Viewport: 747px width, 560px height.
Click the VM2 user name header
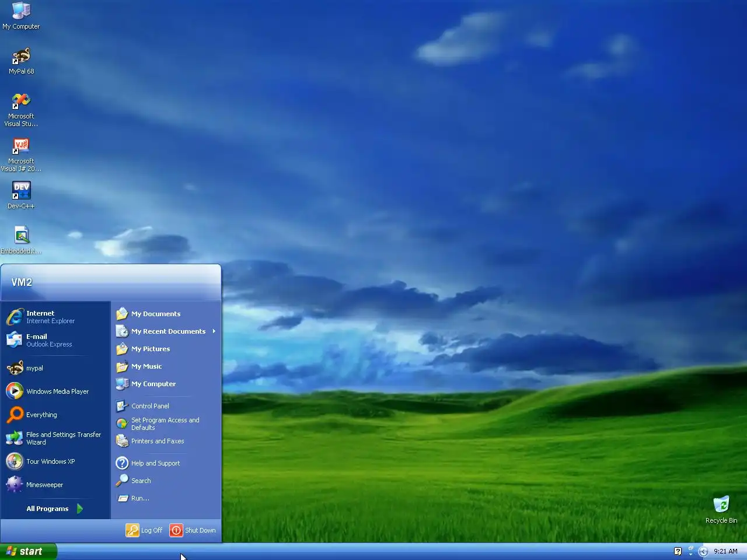coord(22,282)
